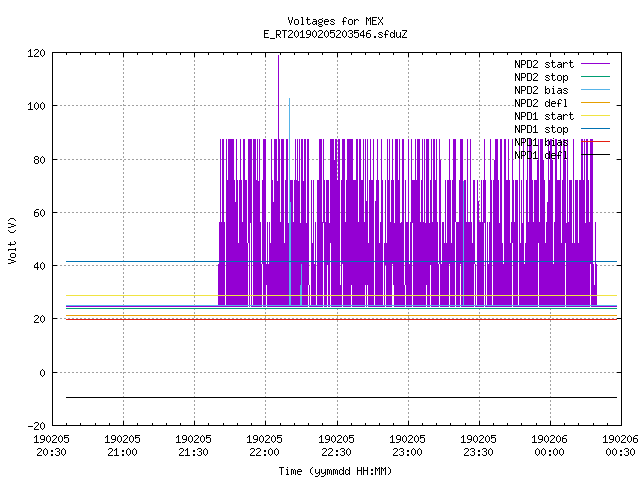Click the 'Time (yymmdd HH:MM)' x-axis label
Viewport: 640px width, 480px height.
(335, 471)
